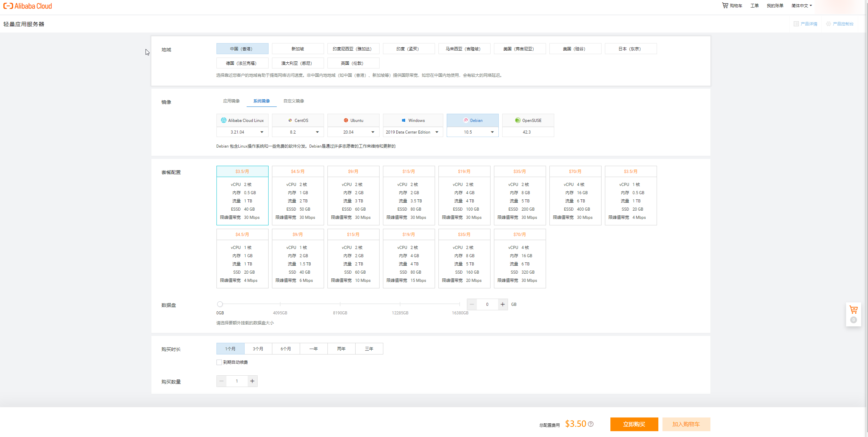868x437 pixels.
Task: Switch to 应用镜像 tab
Action: click(231, 101)
